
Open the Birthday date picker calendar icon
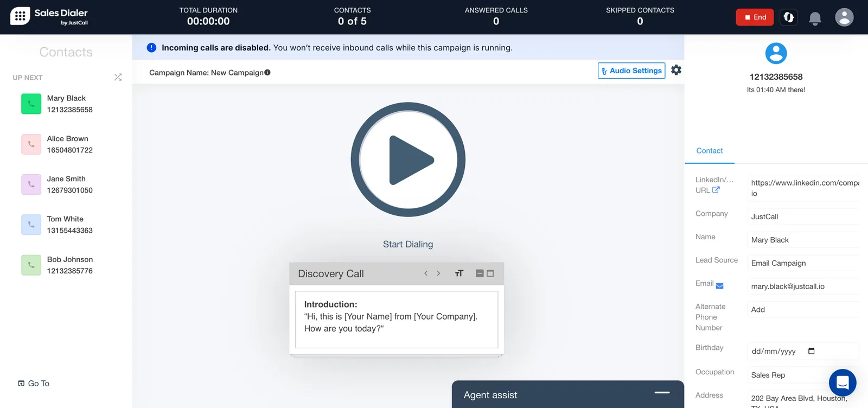click(812, 351)
